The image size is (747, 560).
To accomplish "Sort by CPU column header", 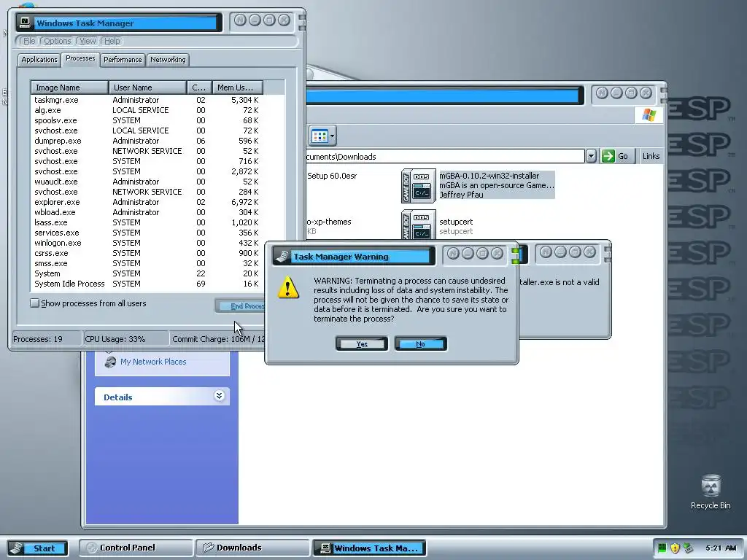I will click(x=199, y=87).
